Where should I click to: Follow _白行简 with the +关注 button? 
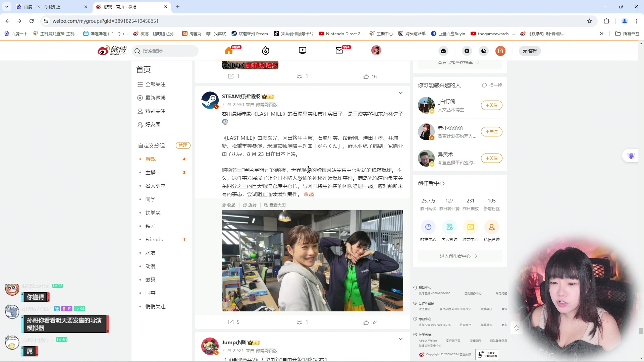491,105
